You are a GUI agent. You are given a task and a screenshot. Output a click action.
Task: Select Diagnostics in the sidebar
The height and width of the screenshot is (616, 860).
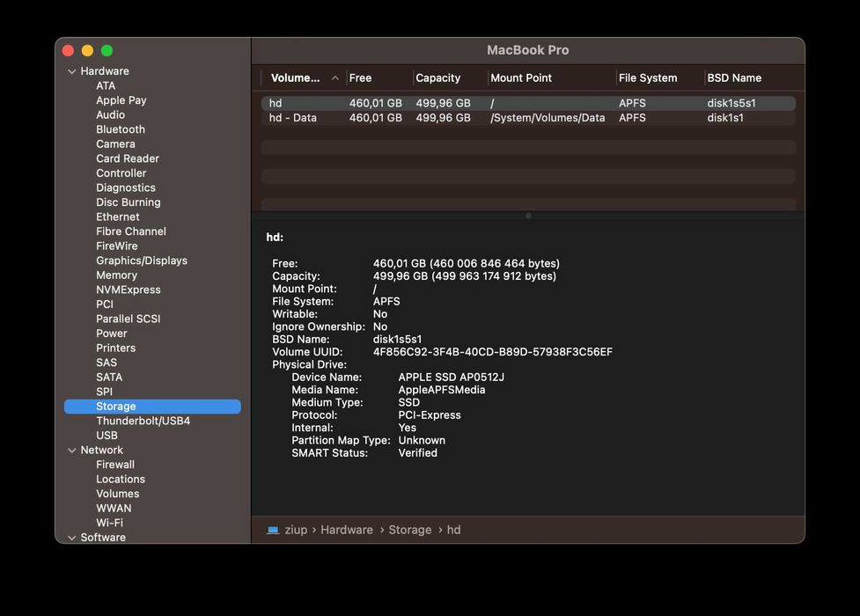[126, 187]
